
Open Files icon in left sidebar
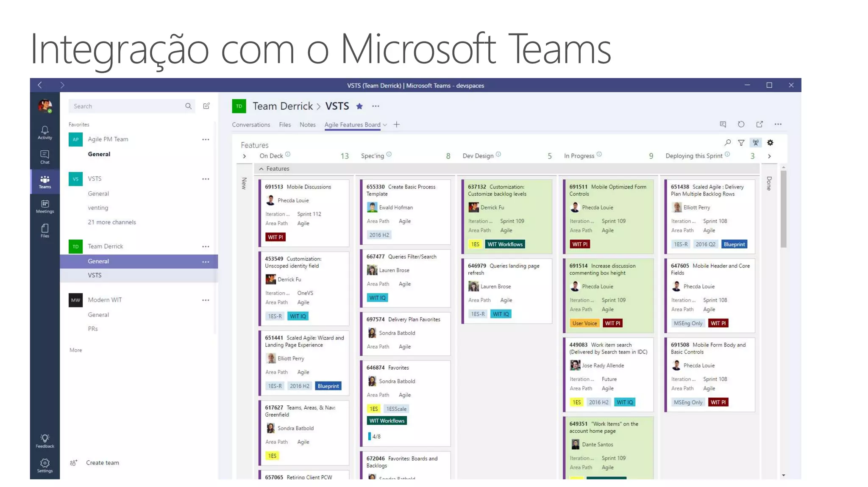tap(45, 231)
